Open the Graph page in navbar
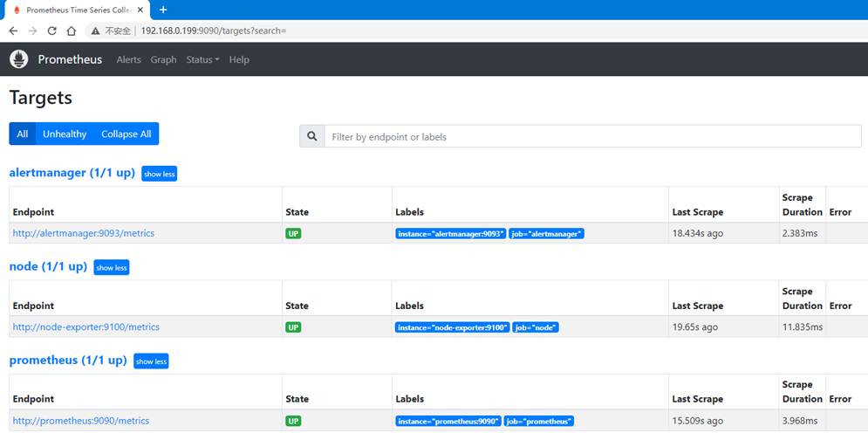The image size is (868, 433). coord(163,60)
